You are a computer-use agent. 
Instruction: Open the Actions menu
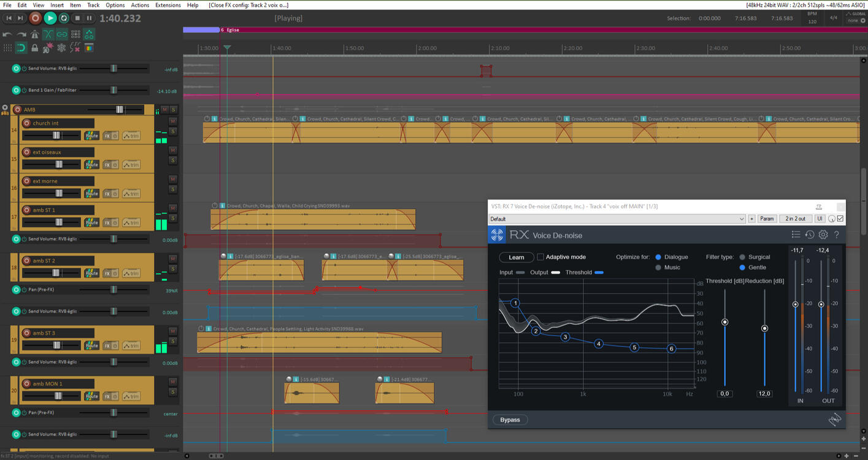pos(140,5)
